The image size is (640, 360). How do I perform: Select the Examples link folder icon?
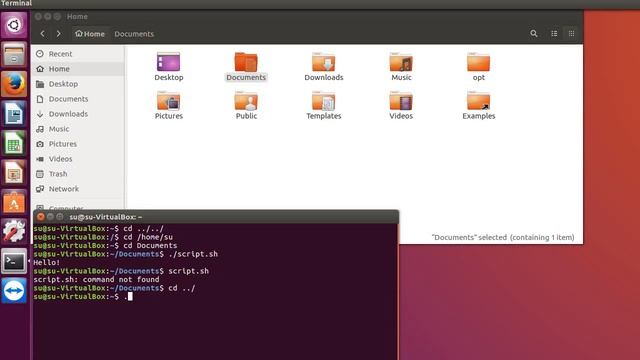479,101
